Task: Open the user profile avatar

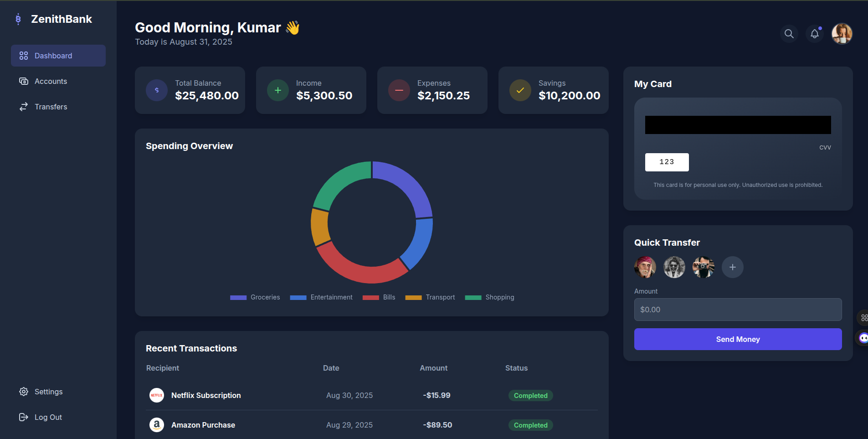Action: (x=842, y=34)
